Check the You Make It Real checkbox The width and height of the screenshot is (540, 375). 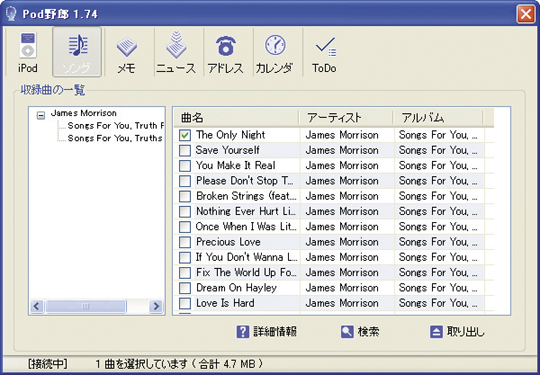click(185, 166)
